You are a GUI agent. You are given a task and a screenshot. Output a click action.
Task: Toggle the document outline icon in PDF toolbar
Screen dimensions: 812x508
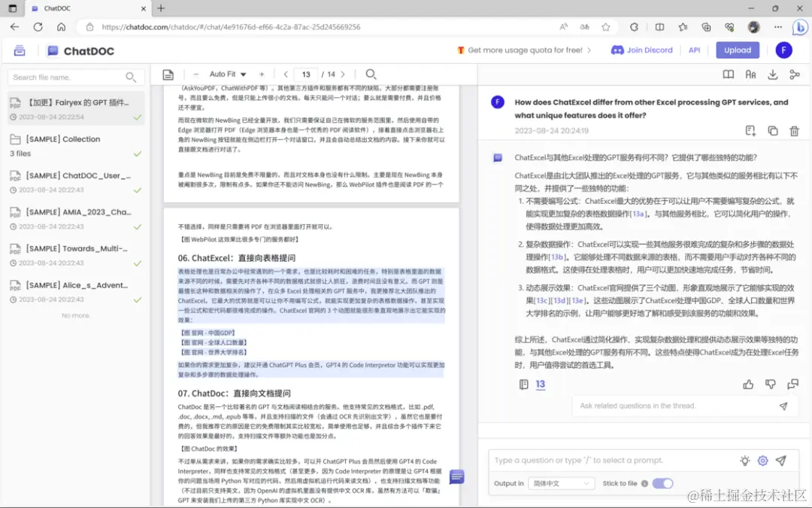168,75
